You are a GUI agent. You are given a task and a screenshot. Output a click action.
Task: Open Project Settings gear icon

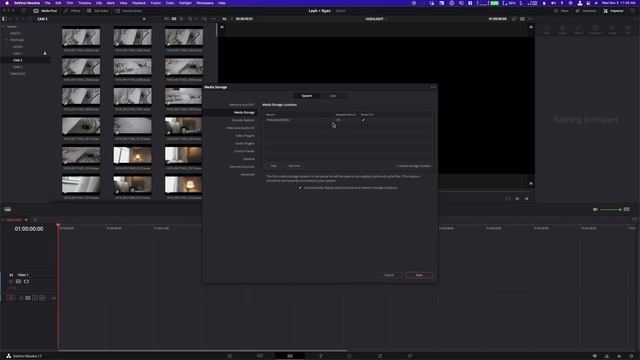[x=631, y=356]
